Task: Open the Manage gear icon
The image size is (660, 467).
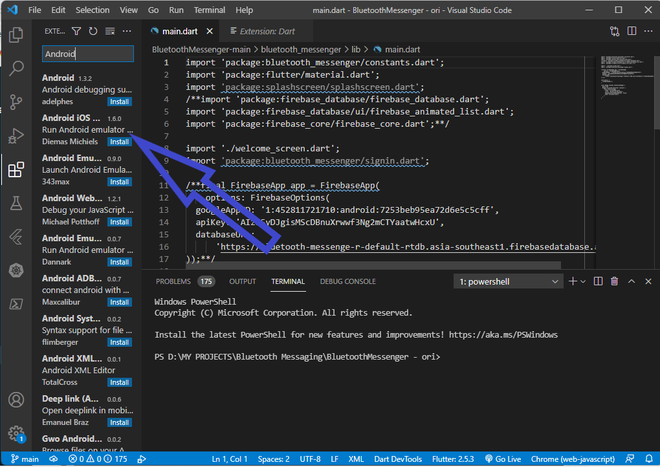Action: 16,433
